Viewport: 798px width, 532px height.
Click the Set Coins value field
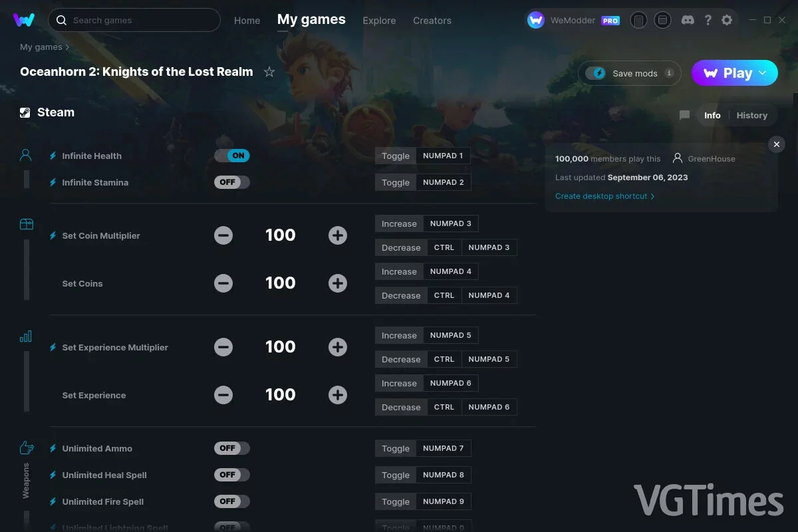281,283
